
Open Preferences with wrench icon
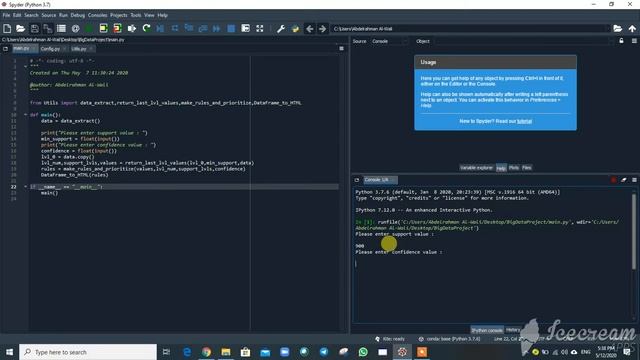[x=281, y=29]
